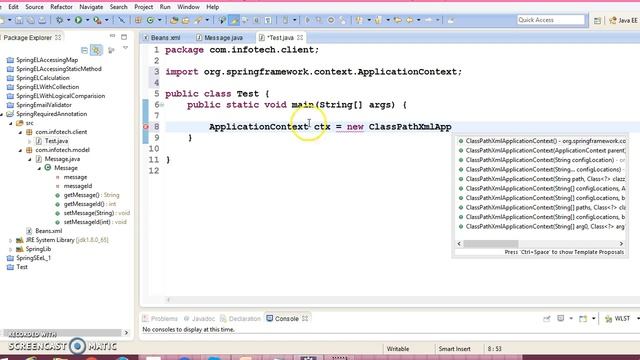Expand the SpringLib library node
640x360 pixels.
tap(11, 249)
